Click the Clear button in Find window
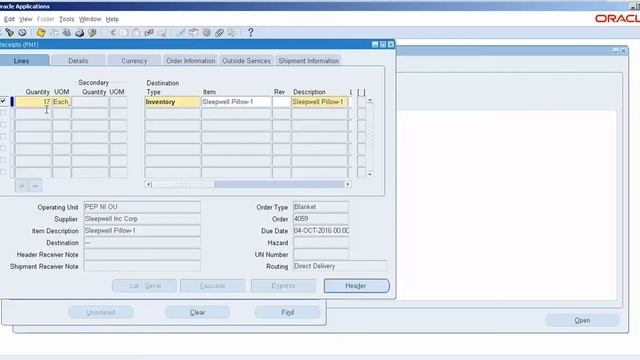The height and width of the screenshot is (360, 640). click(x=198, y=312)
